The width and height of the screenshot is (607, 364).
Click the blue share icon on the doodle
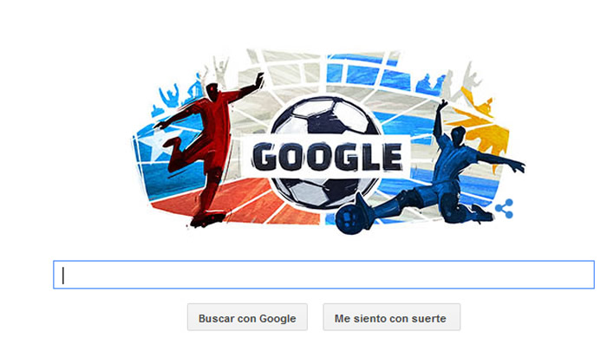(x=505, y=209)
